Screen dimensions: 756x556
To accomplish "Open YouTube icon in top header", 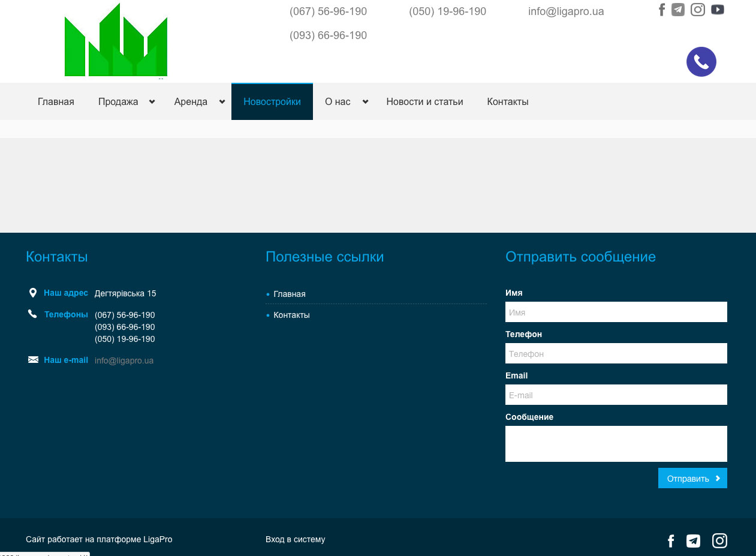I will (718, 10).
